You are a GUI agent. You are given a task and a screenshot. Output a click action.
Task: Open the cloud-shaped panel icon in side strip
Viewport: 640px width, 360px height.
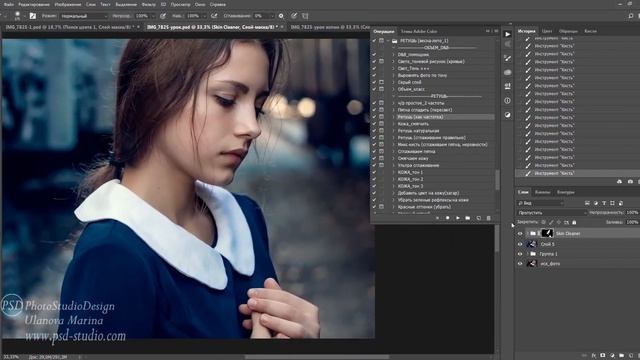(507, 72)
